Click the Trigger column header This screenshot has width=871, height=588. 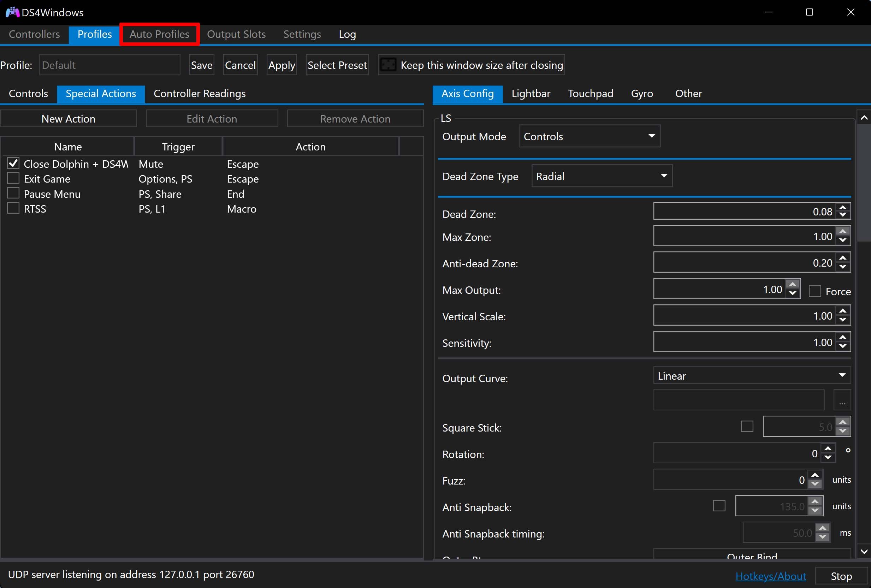click(x=178, y=147)
